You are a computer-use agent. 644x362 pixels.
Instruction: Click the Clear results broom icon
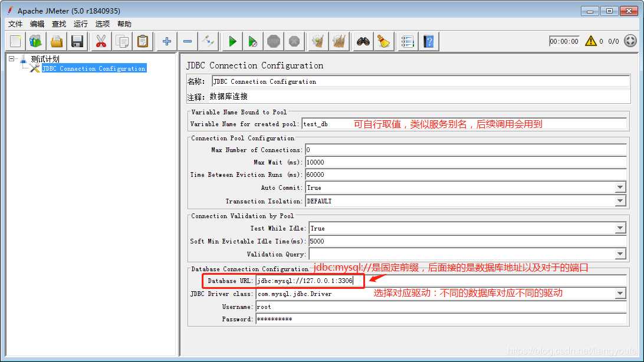click(x=317, y=41)
